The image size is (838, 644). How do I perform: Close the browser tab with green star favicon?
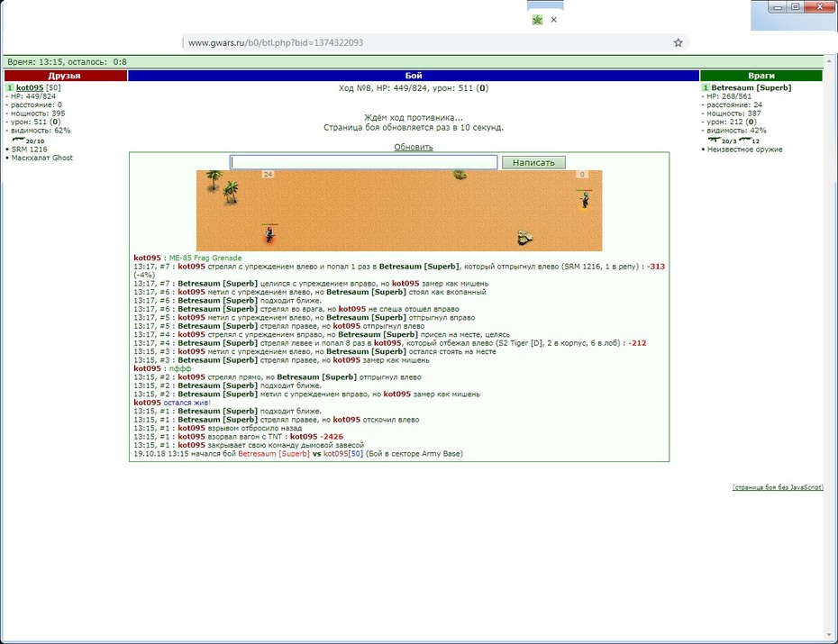pyautogui.click(x=553, y=20)
